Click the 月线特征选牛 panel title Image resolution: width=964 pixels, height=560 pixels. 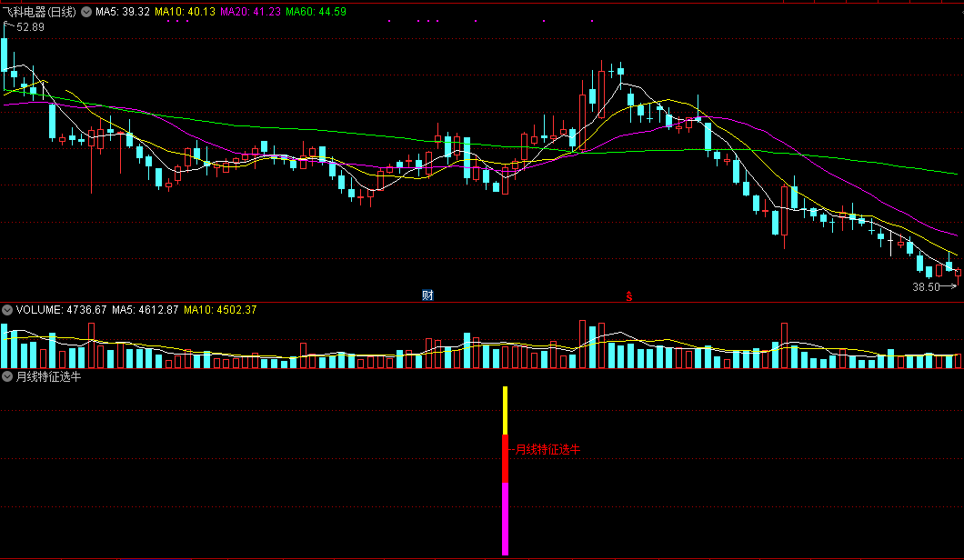[x=48, y=376]
